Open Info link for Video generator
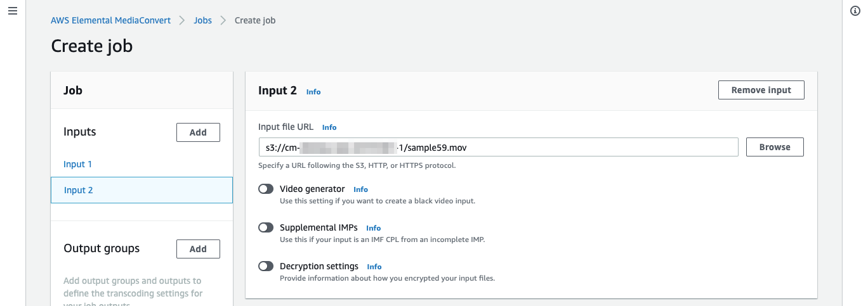 point(360,189)
